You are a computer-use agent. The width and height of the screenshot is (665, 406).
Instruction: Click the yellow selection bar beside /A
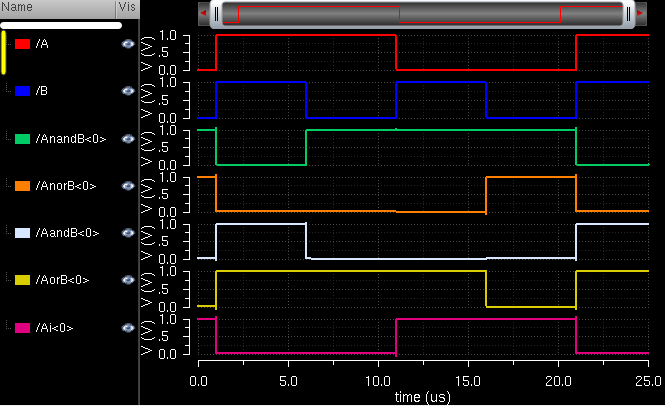[x=3, y=53]
